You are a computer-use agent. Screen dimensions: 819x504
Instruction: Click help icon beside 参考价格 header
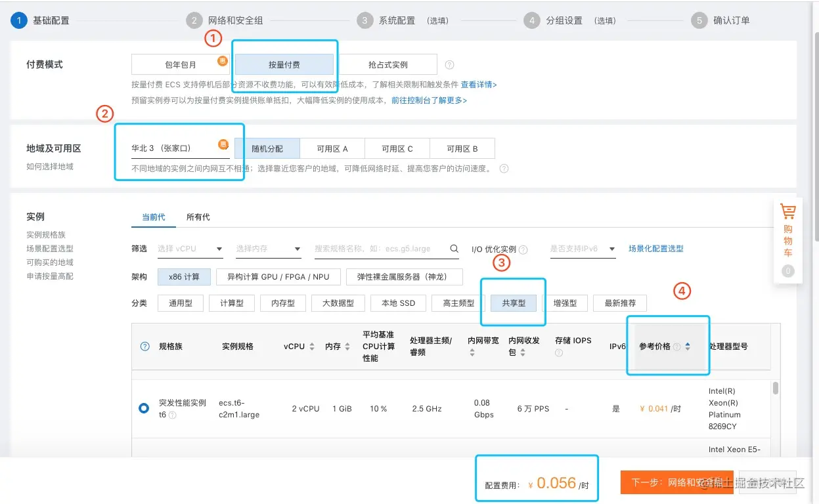(676, 346)
